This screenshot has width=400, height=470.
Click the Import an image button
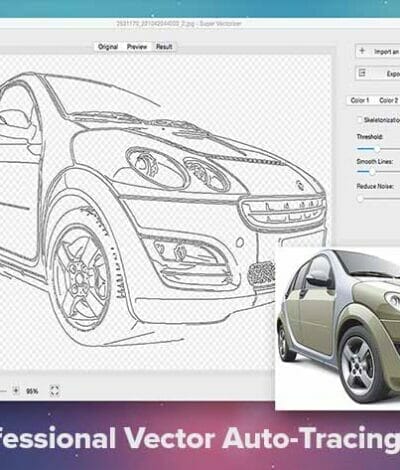pyautogui.click(x=378, y=52)
